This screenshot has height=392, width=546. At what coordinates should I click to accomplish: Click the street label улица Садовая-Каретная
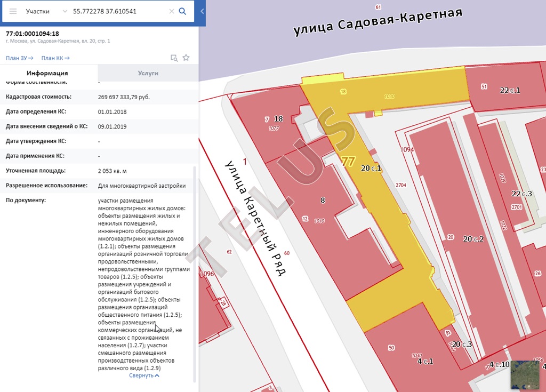(x=378, y=22)
